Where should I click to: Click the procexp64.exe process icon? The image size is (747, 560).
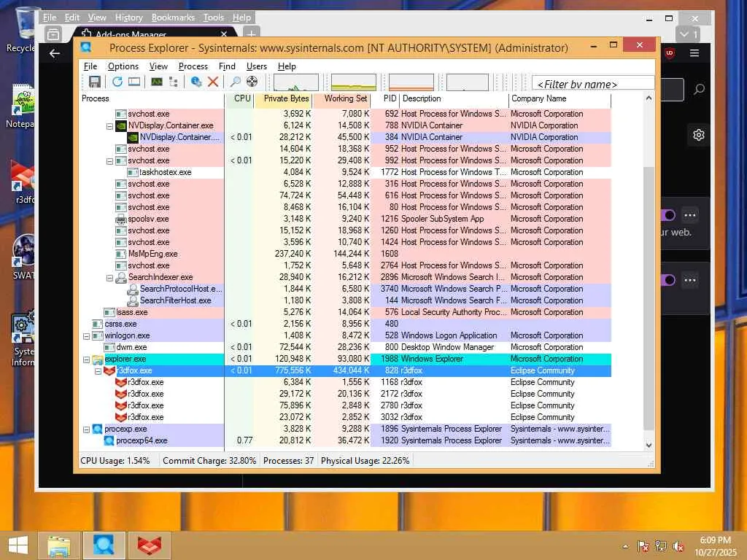point(109,440)
